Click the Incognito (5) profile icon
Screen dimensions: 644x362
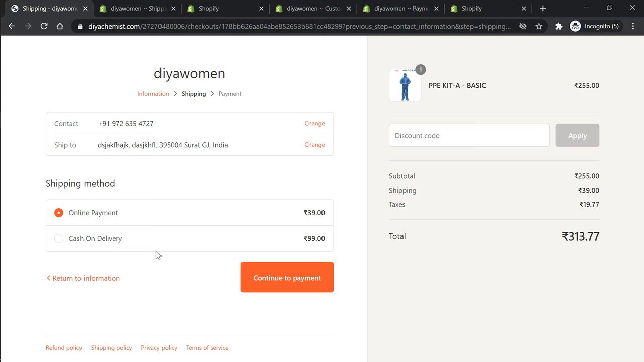click(596, 26)
